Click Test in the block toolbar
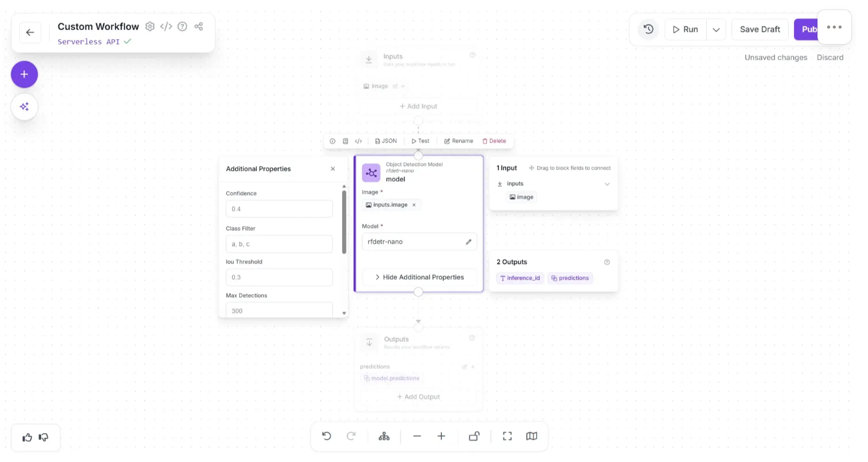 coord(420,141)
